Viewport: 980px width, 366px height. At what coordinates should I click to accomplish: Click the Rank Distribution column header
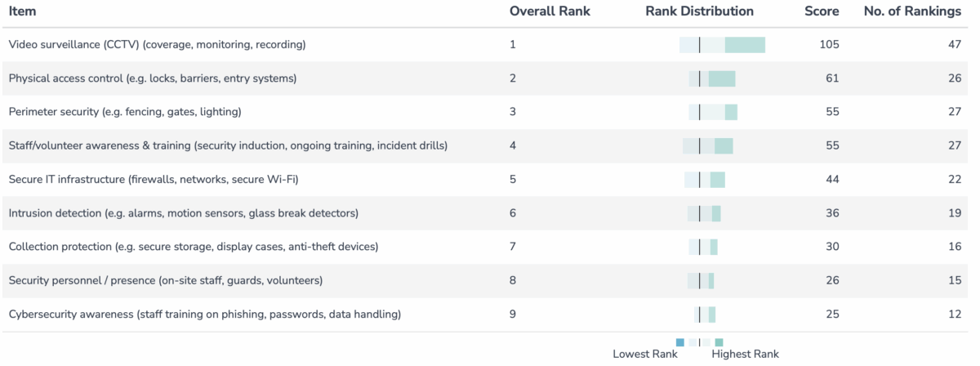[699, 11]
